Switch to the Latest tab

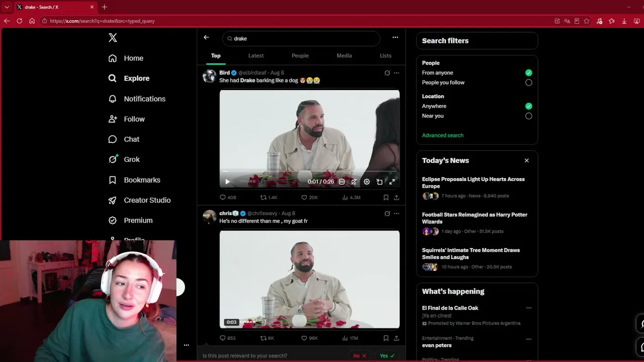(x=256, y=56)
